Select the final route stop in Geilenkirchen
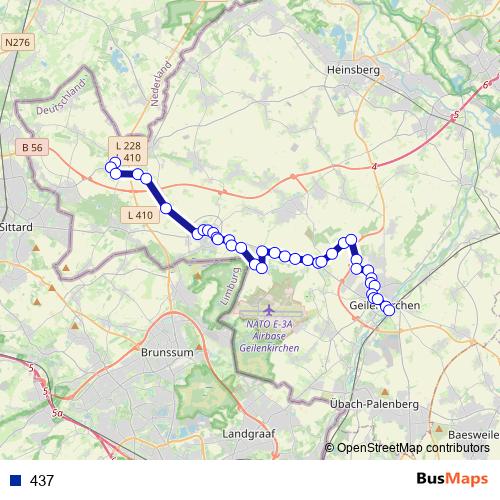The image size is (500, 500). (x=389, y=310)
